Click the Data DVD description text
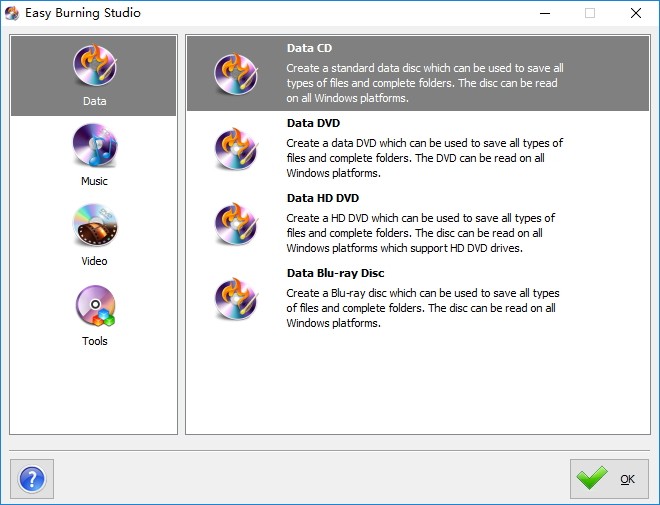This screenshot has width=660, height=505. click(425, 158)
